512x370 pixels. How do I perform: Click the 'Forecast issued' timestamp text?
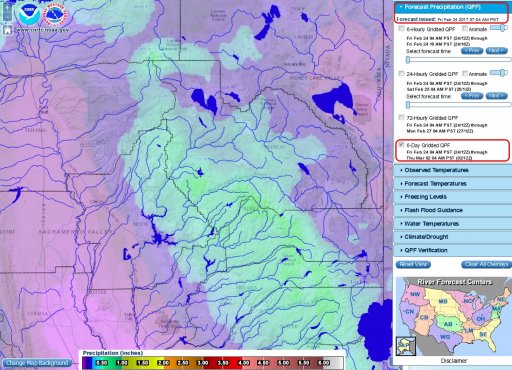447,19
